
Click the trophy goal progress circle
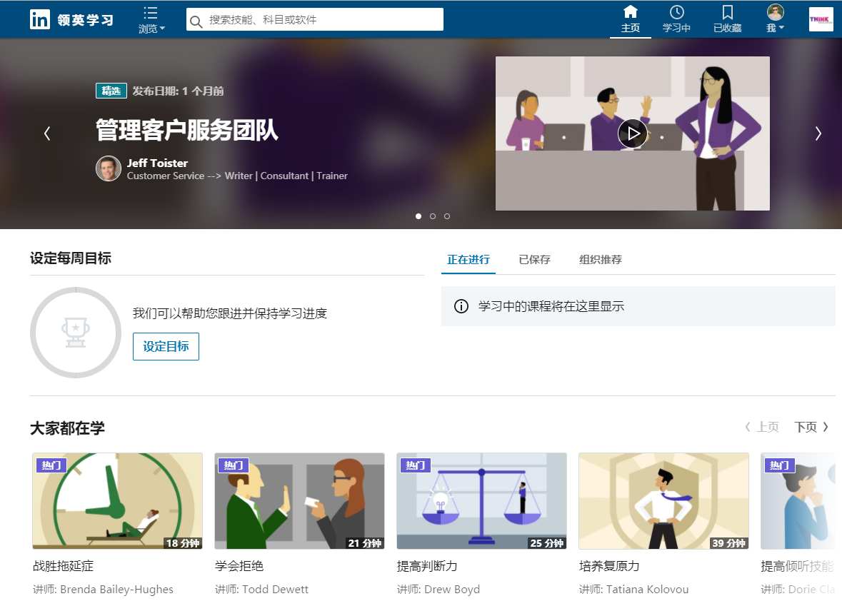pyautogui.click(x=76, y=333)
